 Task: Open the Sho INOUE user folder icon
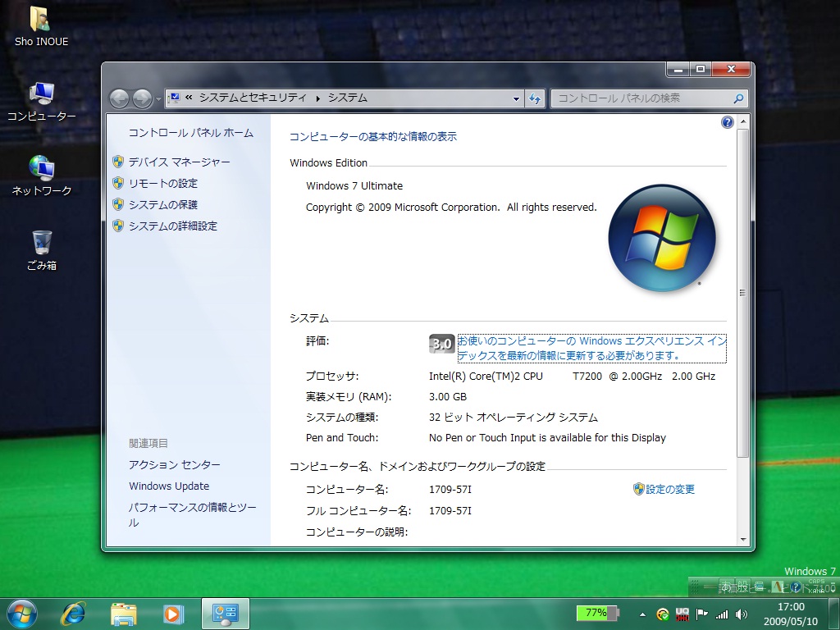coord(41,27)
